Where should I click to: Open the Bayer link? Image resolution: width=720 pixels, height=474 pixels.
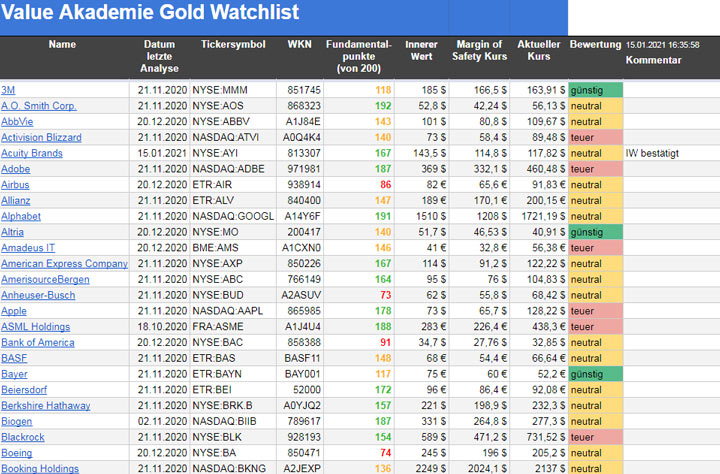tap(14, 374)
